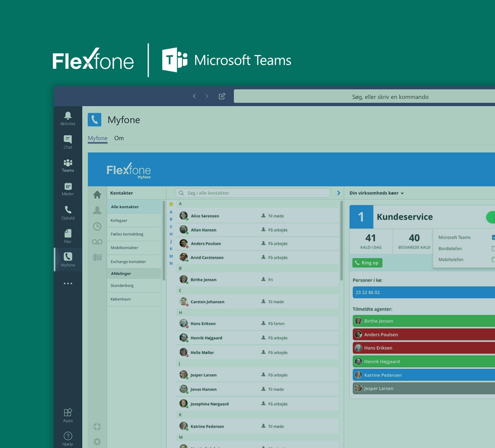This screenshot has width=495, height=448.
Task: Select contact Jonas Hansen
Action: coord(258,389)
